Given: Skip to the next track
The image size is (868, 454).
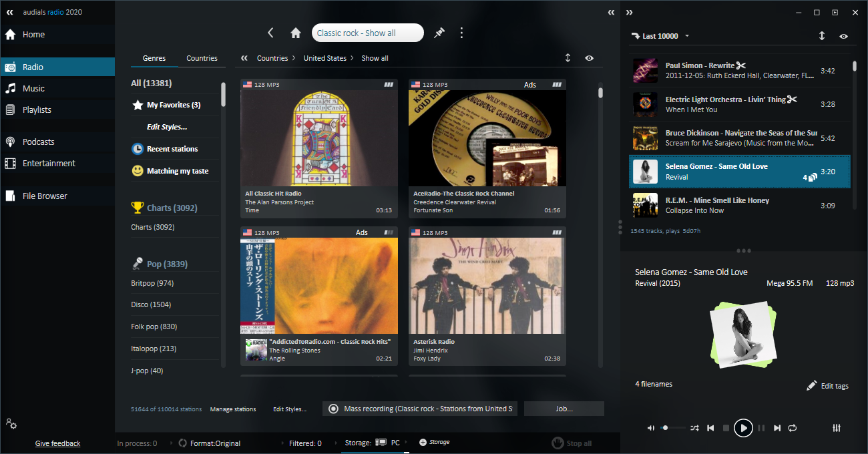Looking at the screenshot, I should coord(777,428).
